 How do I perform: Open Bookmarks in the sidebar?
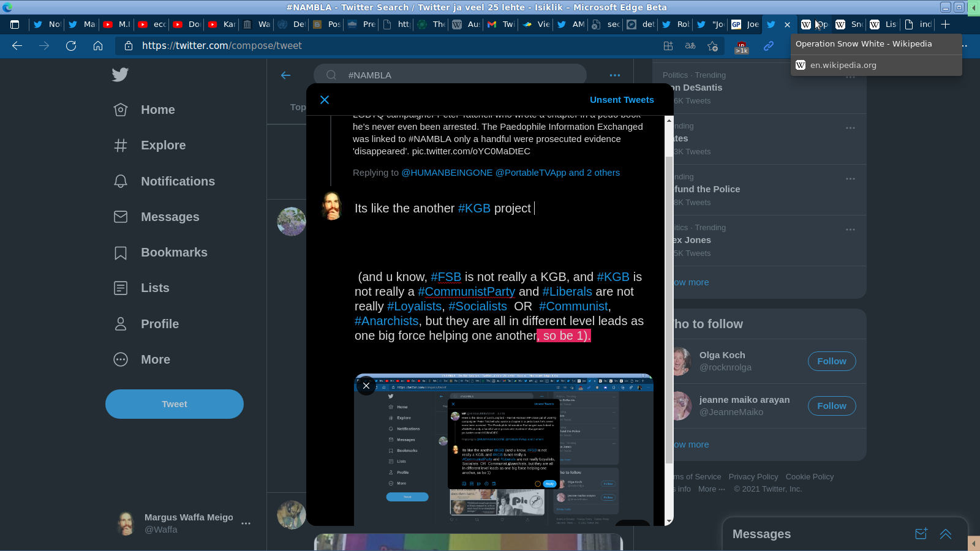[160, 252]
